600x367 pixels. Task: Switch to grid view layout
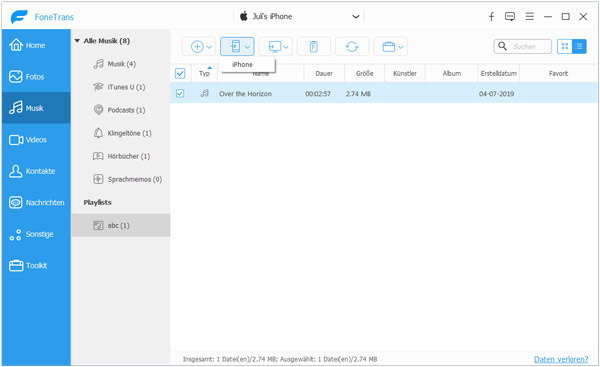[x=564, y=46]
